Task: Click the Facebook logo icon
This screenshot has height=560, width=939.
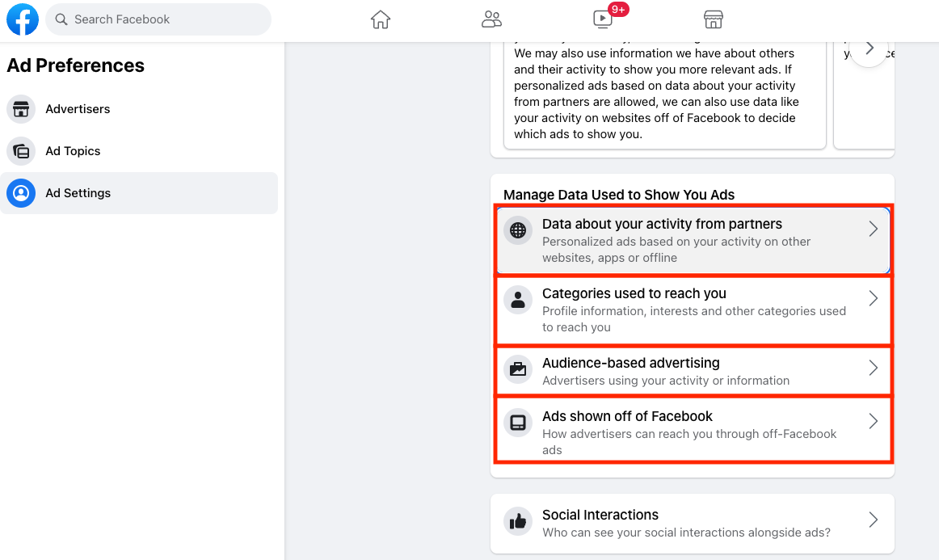Action: pyautogui.click(x=22, y=19)
